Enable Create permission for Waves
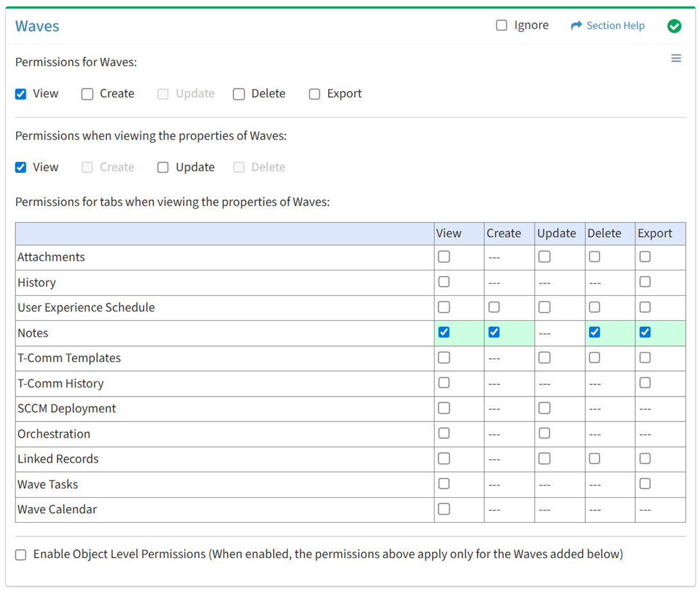The image size is (700, 590). [87, 94]
